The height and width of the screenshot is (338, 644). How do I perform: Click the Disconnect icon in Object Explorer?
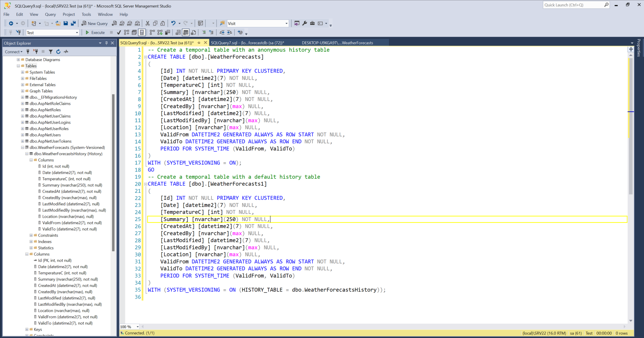[x=35, y=51]
